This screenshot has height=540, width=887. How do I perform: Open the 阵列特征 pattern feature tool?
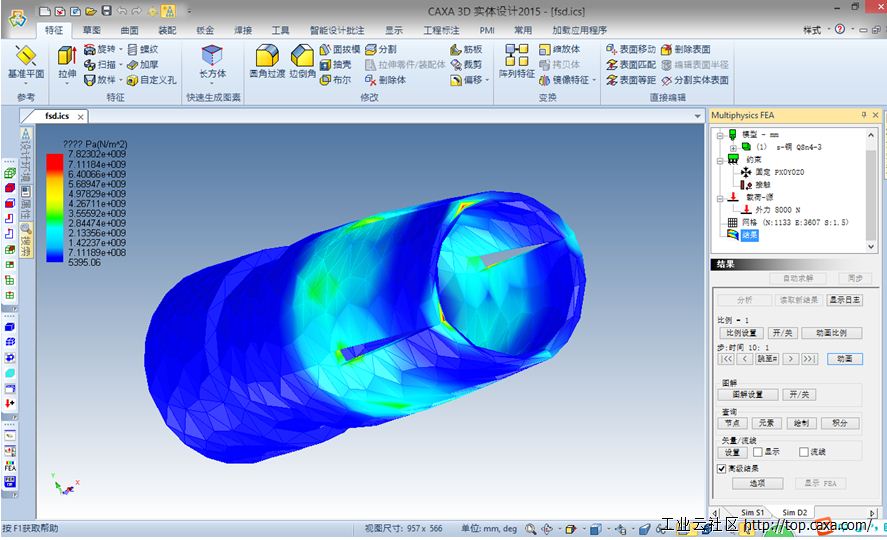pyautogui.click(x=516, y=55)
